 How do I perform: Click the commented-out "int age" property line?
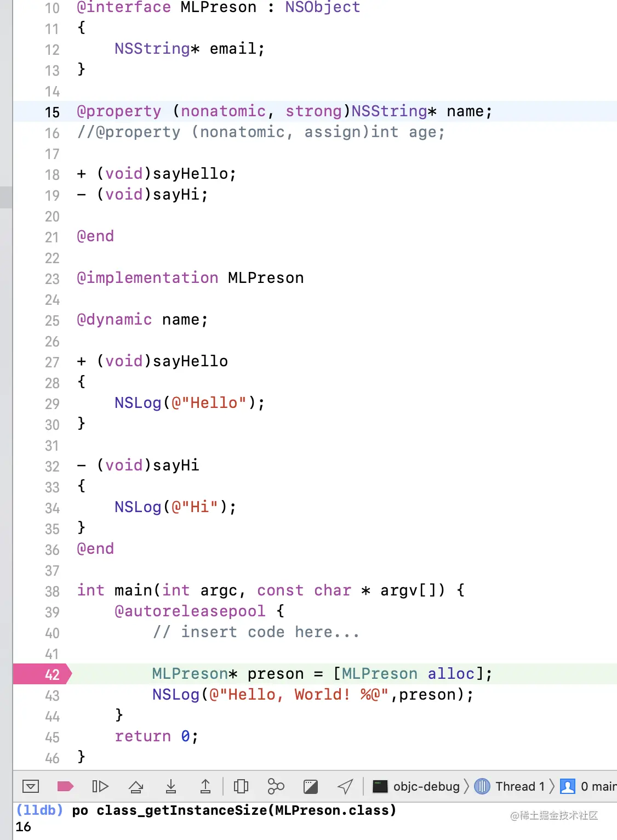coord(261,132)
